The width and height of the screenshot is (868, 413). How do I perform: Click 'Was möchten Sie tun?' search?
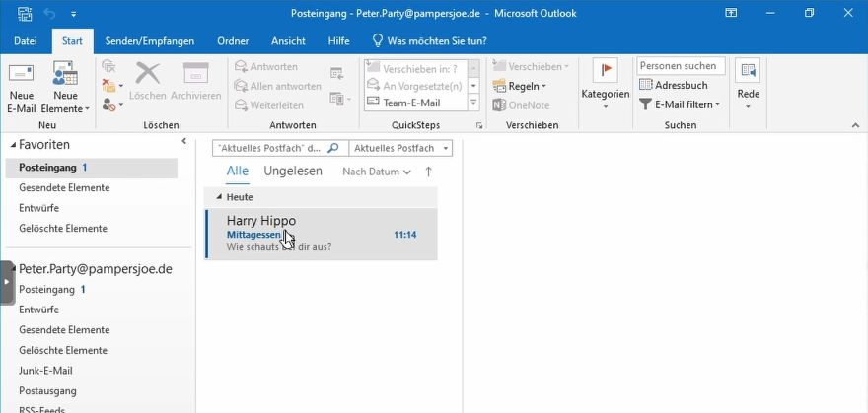pyautogui.click(x=430, y=41)
